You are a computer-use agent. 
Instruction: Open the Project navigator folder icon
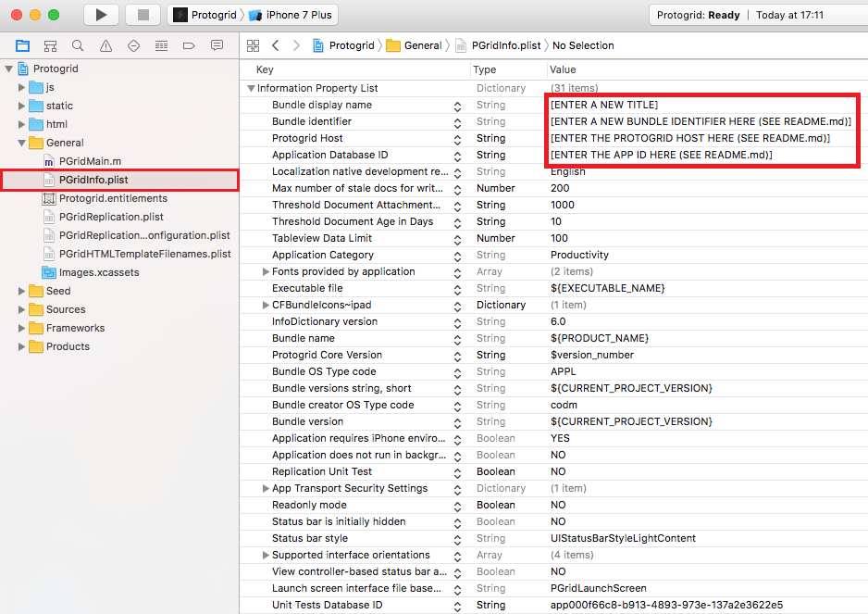point(23,46)
